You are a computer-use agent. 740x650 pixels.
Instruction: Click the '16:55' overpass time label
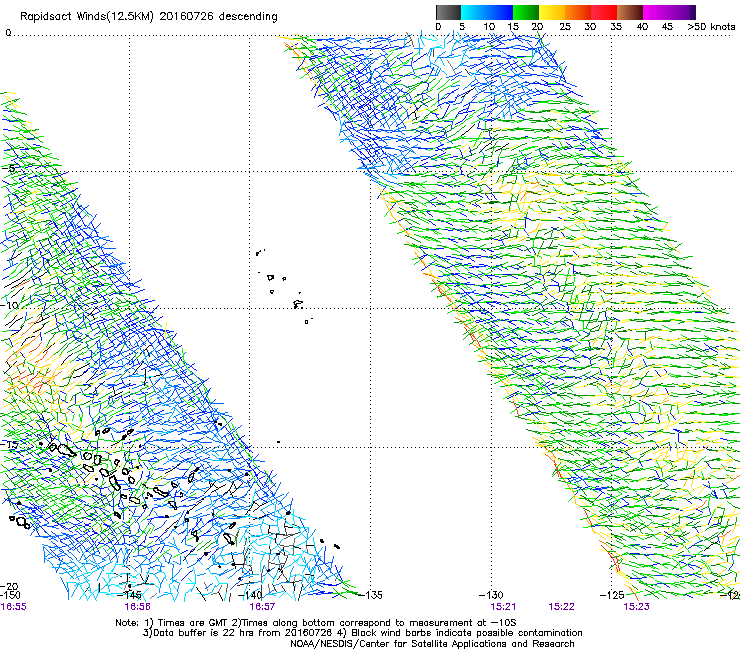coord(13,606)
